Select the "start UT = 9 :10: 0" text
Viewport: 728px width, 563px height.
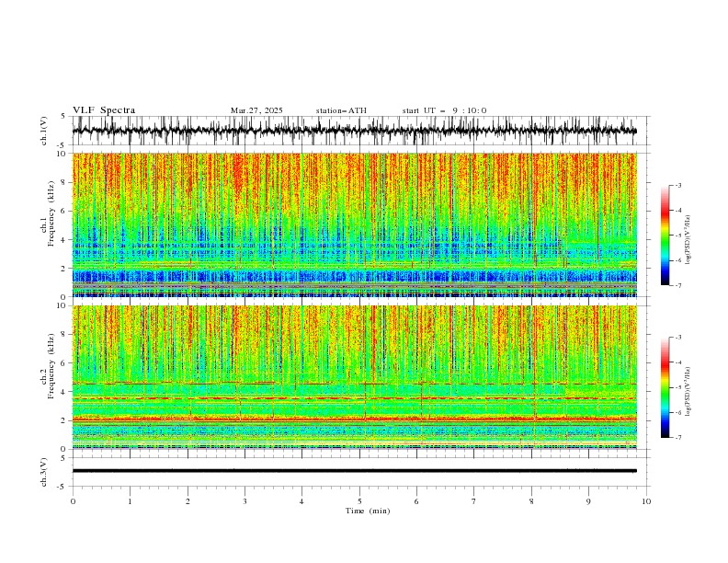pyautogui.click(x=444, y=110)
